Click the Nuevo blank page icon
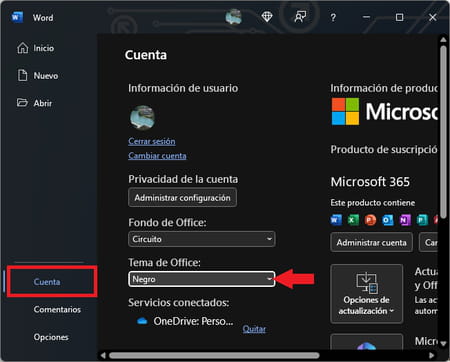The width and height of the screenshot is (450, 362). (x=23, y=75)
